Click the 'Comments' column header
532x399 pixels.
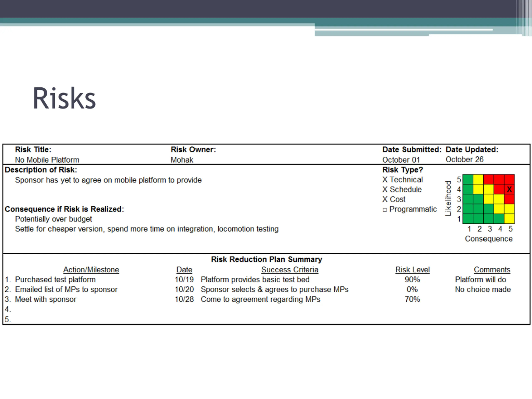pos(492,270)
